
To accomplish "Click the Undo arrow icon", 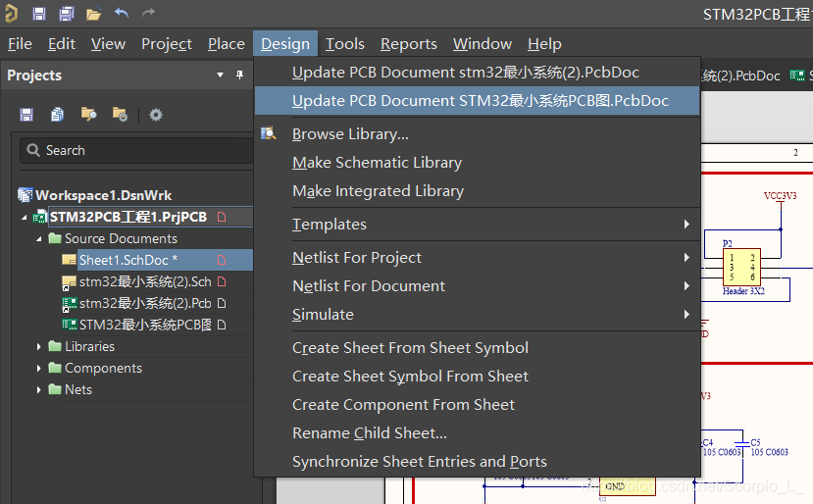I will [121, 14].
